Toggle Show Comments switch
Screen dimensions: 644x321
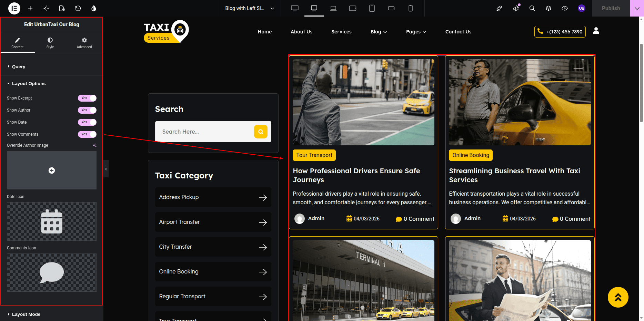87,134
